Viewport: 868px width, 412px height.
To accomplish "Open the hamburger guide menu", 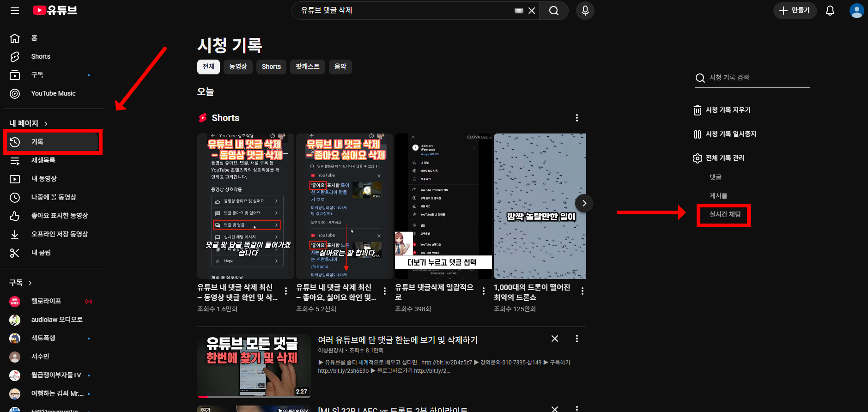I will pyautogui.click(x=15, y=10).
